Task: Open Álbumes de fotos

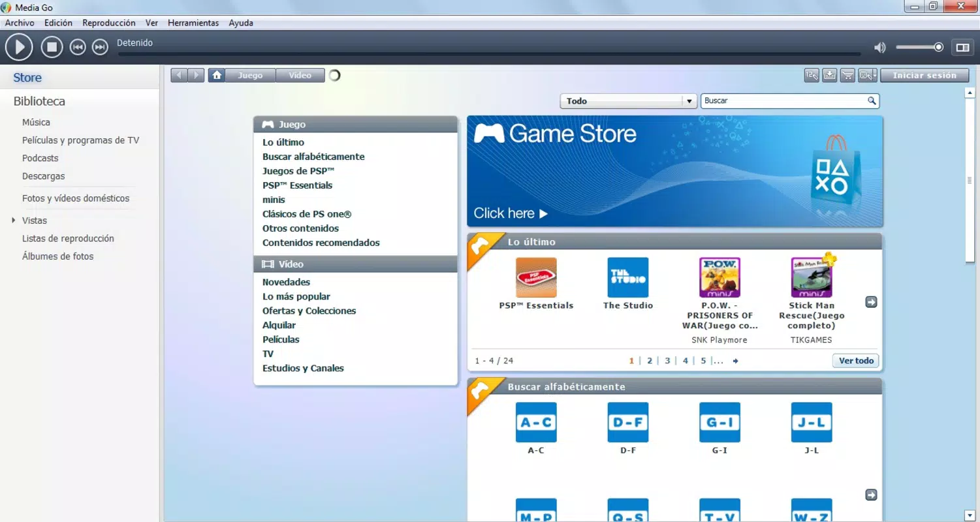Action: click(x=57, y=256)
